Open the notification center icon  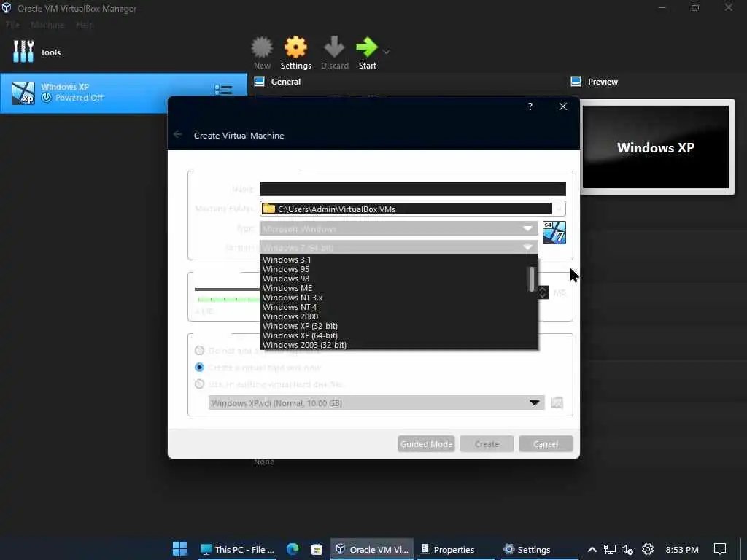click(720, 549)
